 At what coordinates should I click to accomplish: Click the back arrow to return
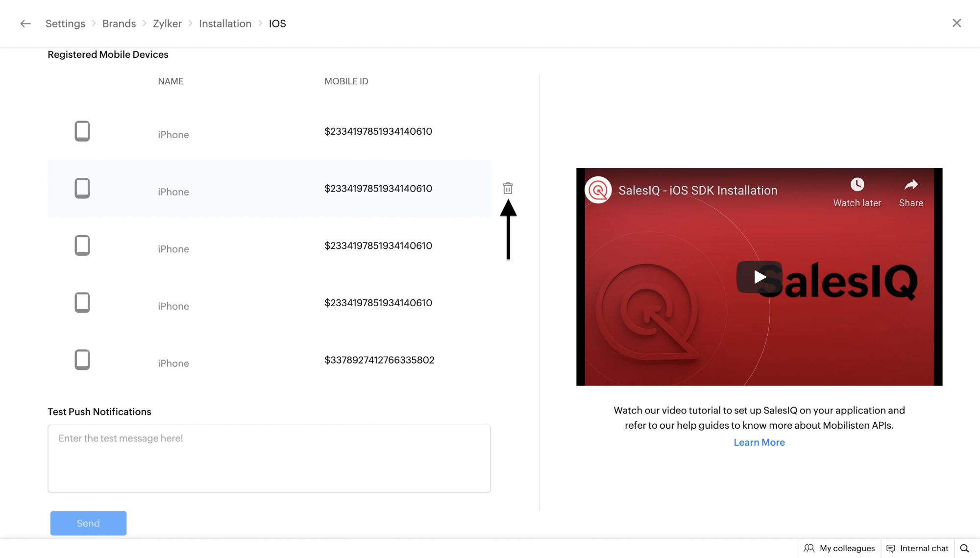pyautogui.click(x=25, y=23)
